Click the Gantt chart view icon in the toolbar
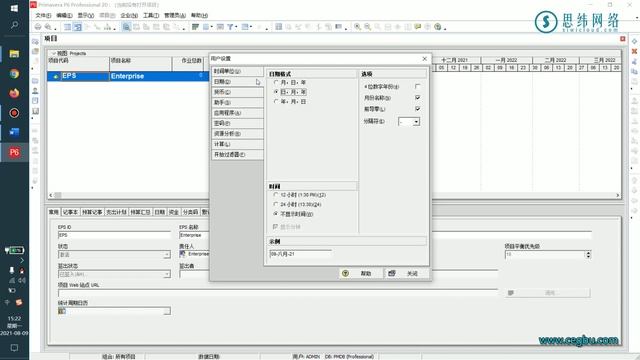Image resolution: width=640 pixels, height=360 pixels. (77, 27)
